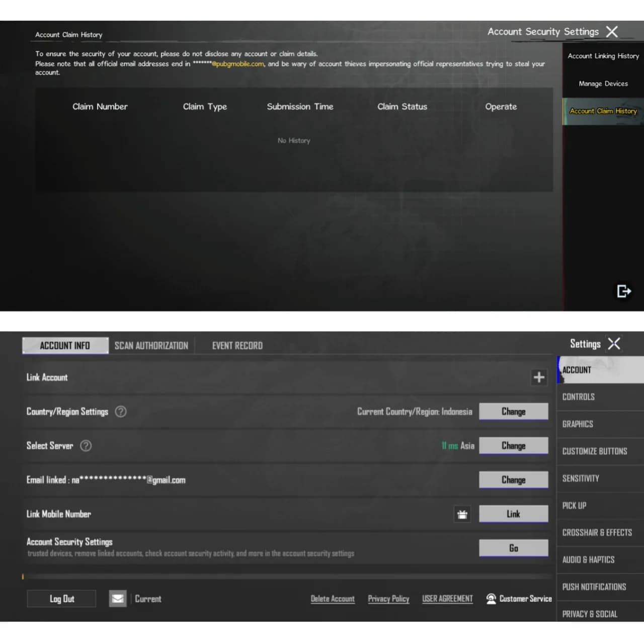Click the 'Current' label near mail icon
The image size is (644, 644).
pos(148,599)
